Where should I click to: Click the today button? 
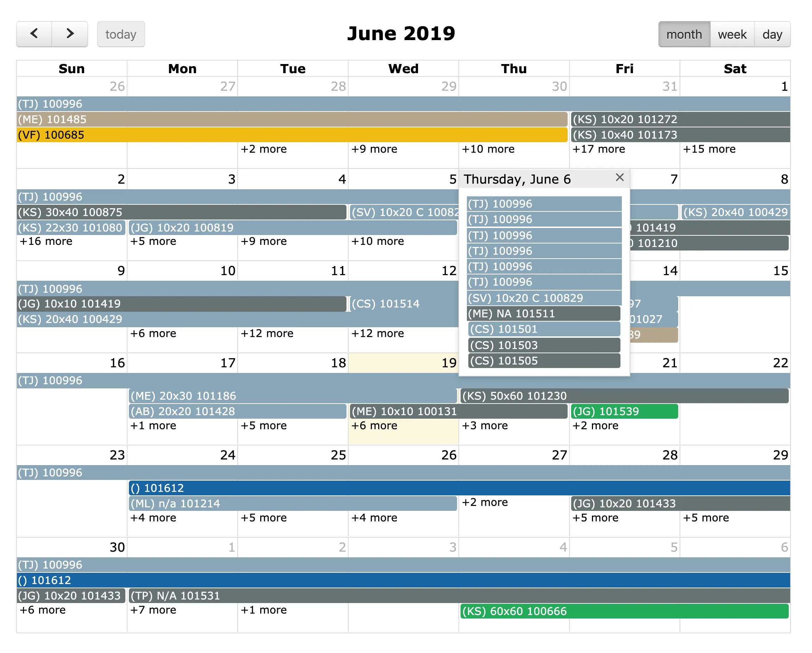120,34
